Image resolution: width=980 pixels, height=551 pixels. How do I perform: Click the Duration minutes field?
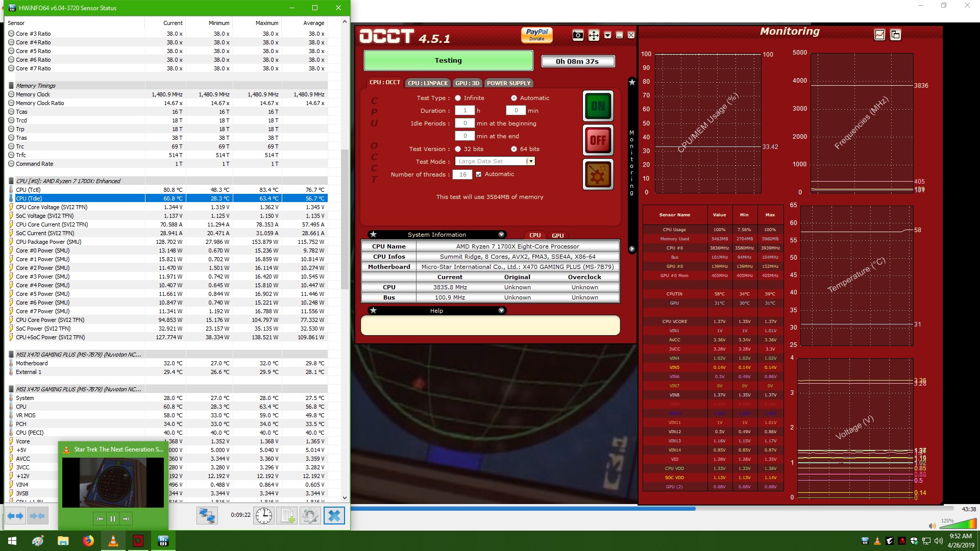click(x=516, y=110)
